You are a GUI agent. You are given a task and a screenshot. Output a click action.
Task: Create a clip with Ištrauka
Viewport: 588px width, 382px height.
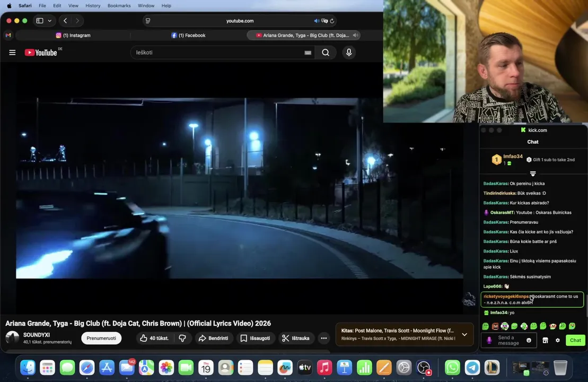point(296,338)
